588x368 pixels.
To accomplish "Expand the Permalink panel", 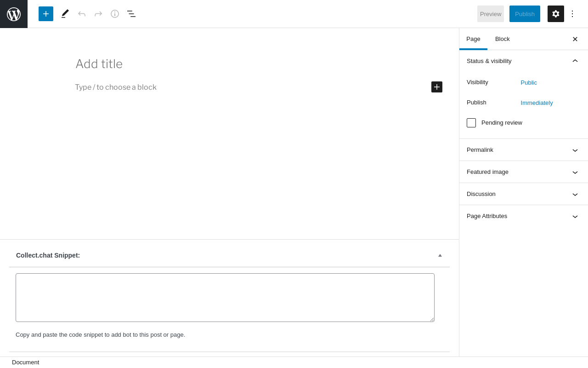I will [575, 150].
